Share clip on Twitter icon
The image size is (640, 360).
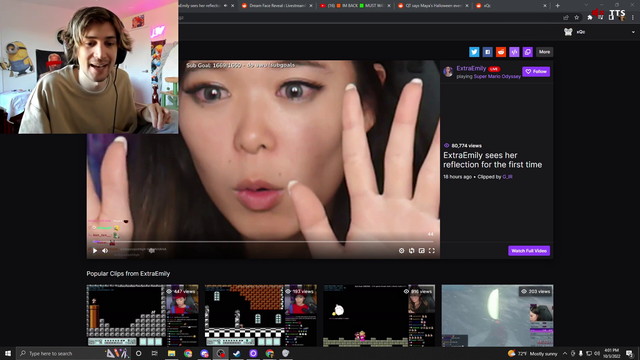[x=474, y=52]
